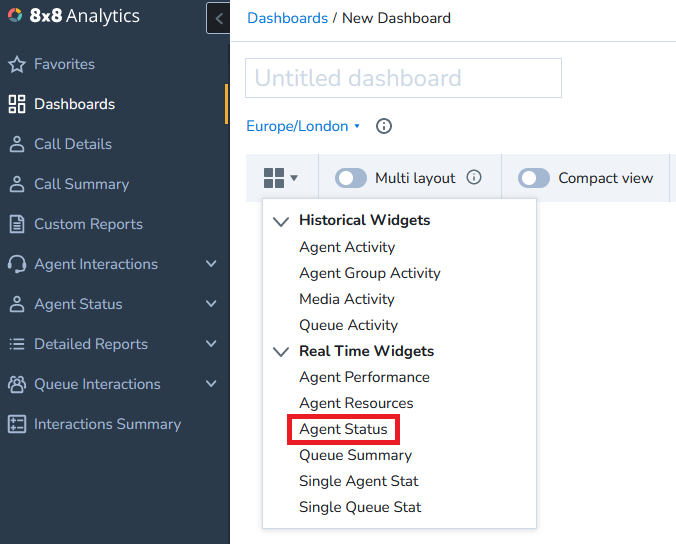Toggle the Compact view switch
The width and height of the screenshot is (676, 544).
[x=534, y=178]
